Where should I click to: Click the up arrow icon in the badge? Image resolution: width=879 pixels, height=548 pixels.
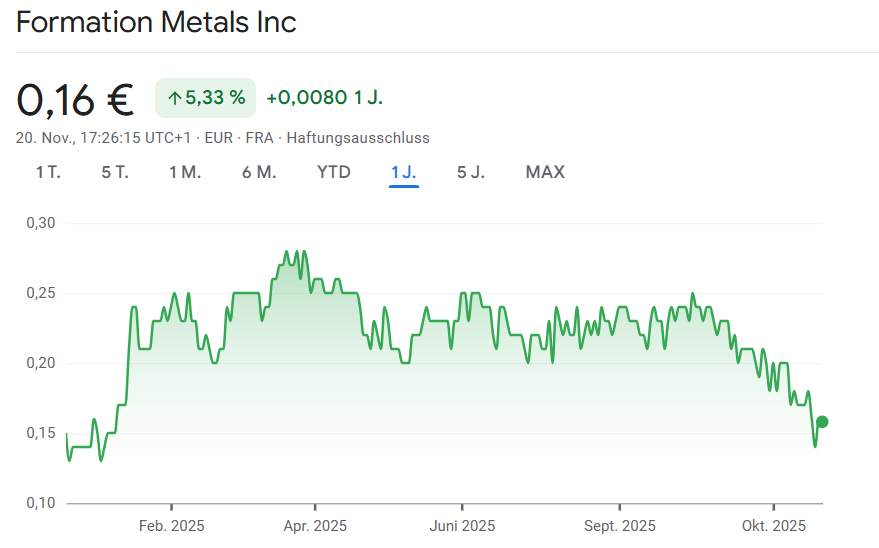[x=174, y=98]
